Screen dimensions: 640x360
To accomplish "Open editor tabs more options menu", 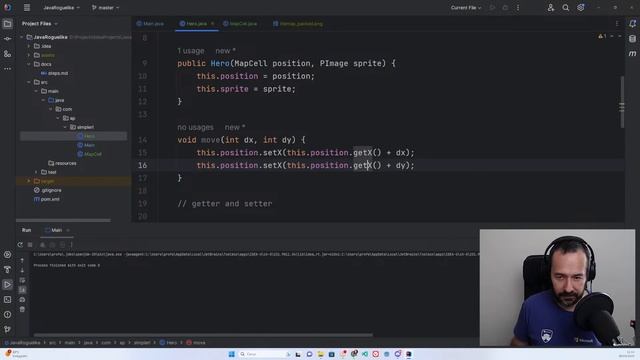I will (x=617, y=24).
